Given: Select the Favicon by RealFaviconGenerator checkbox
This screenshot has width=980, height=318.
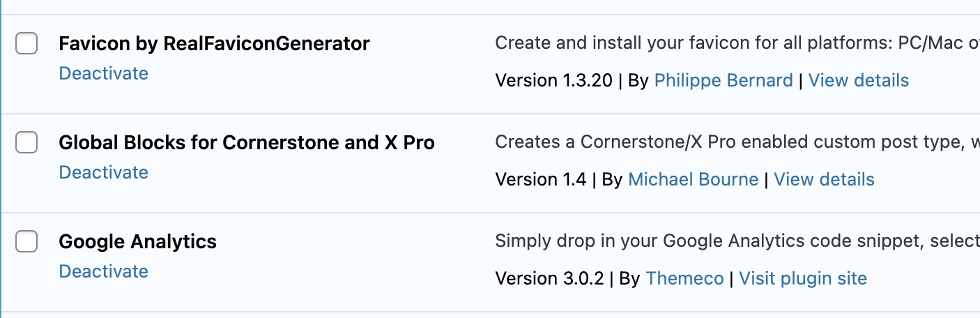Looking at the screenshot, I should 26,44.
